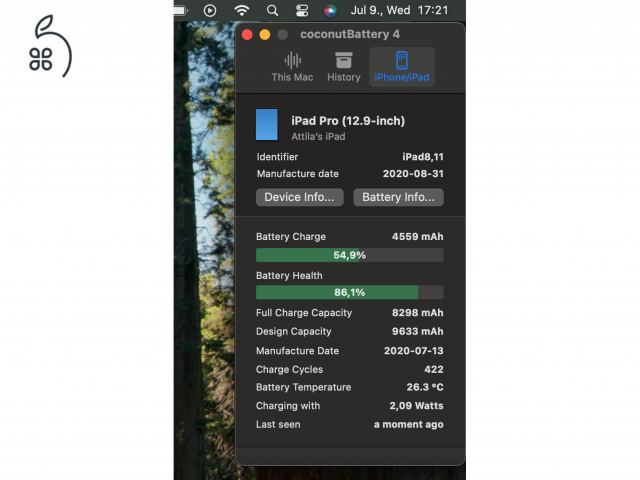Screen dimensions: 640x480
Task: Click the blue iPad device icon
Action: [267, 124]
